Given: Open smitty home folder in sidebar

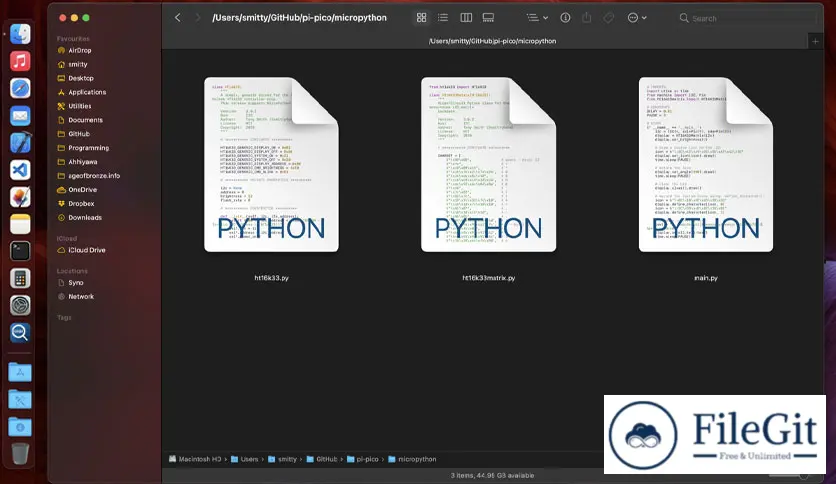Looking at the screenshot, I should tap(78, 64).
